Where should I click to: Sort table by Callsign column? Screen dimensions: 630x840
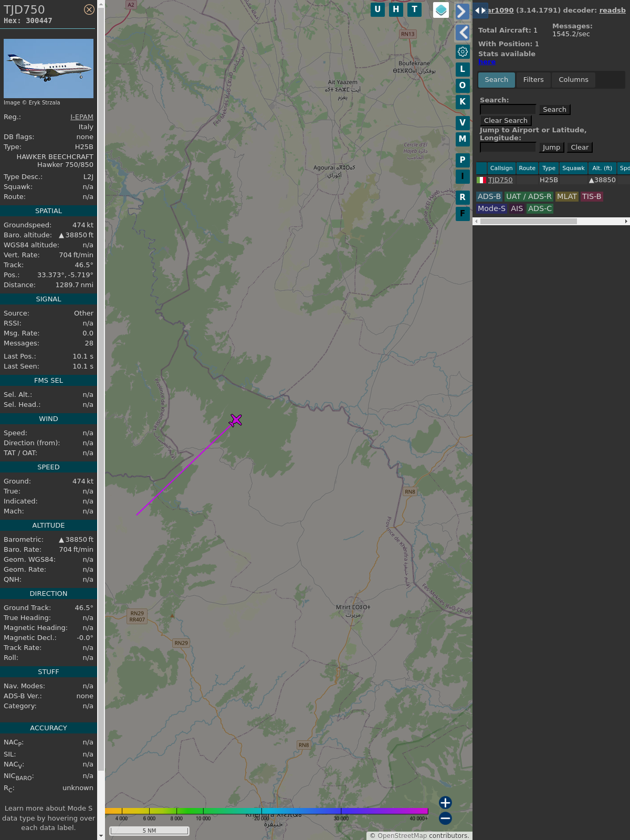click(501, 168)
